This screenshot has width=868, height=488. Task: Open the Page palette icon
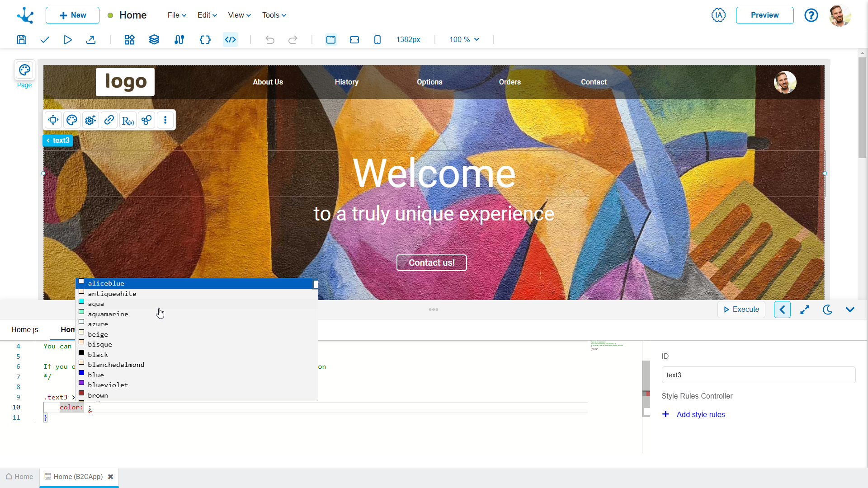pos(24,70)
